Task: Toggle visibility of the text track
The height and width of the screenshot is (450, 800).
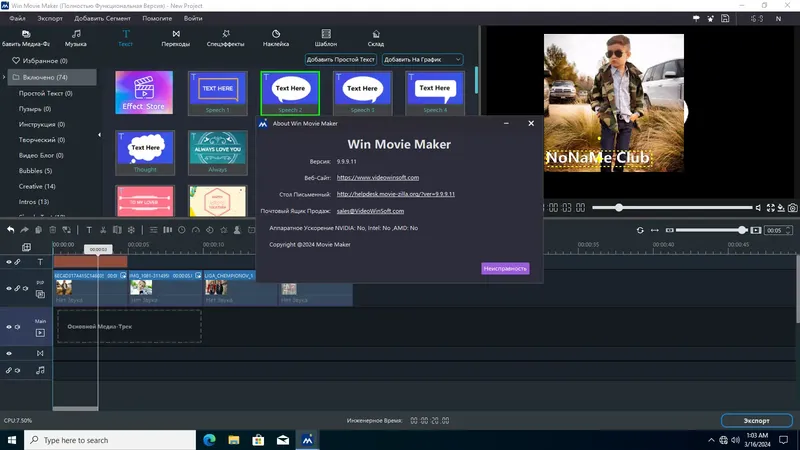Action: click(x=9, y=262)
